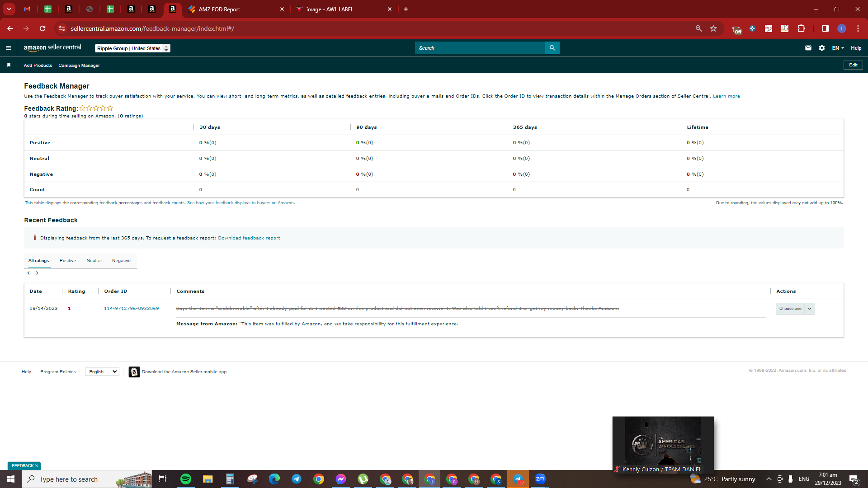This screenshot has height=488, width=868.
Task: Open a new browser tab
Action: pyautogui.click(x=406, y=9)
